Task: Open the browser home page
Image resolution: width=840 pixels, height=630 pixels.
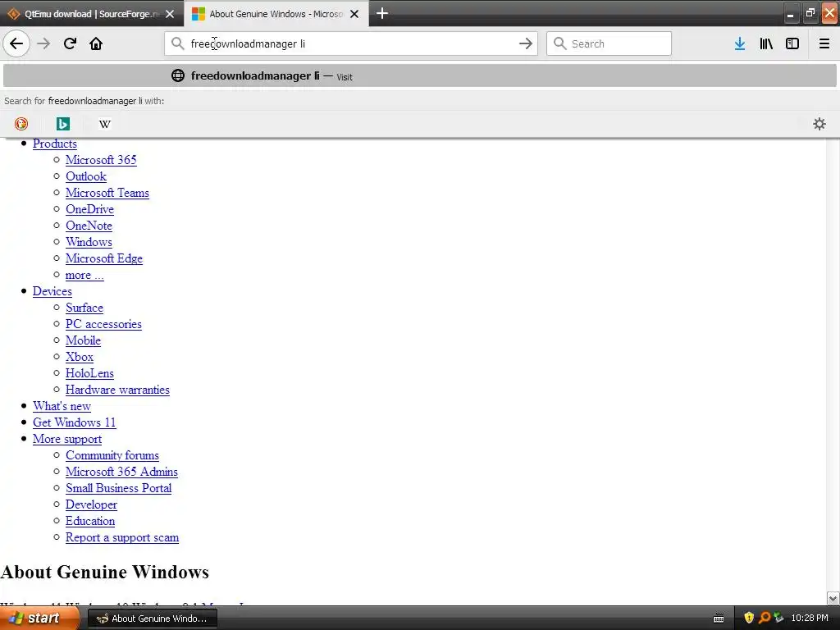Action: (x=96, y=43)
